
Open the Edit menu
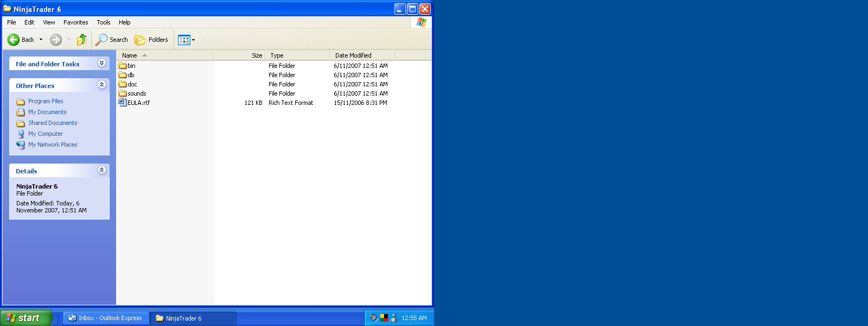point(29,22)
